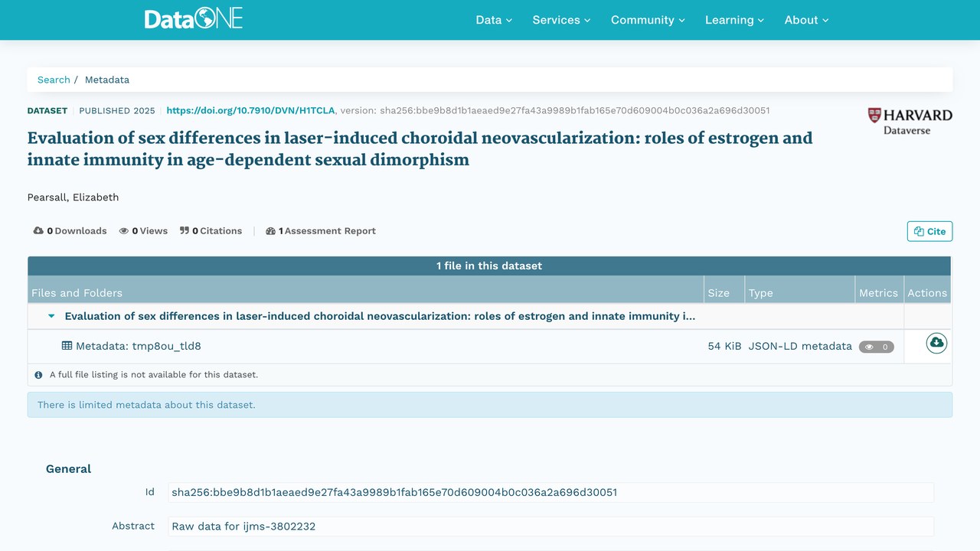Expand the Community navigation menu
This screenshot has height=551, width=980.
click(x=648, y=20)
